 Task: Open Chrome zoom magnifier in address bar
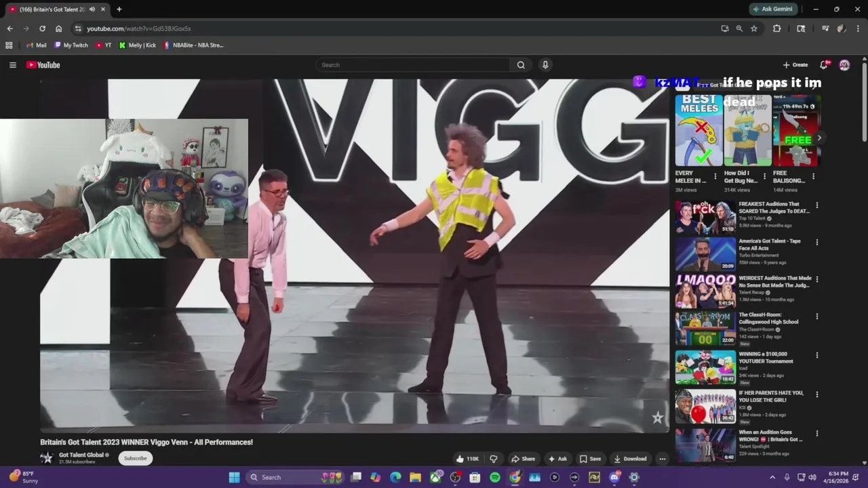point(739,28)
